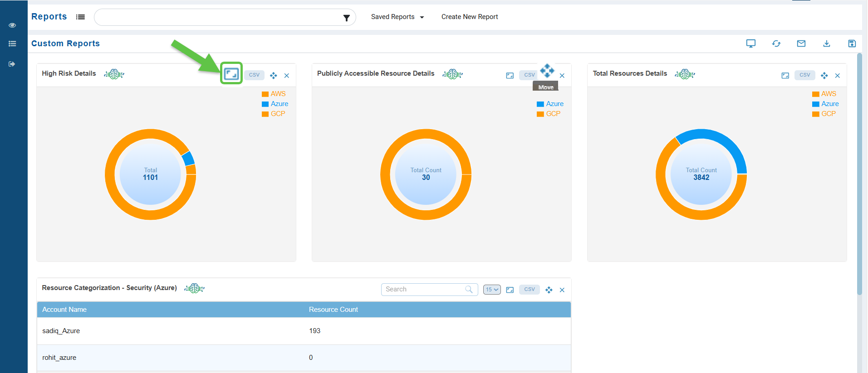Download the custom report
The height and width of the screenshot is (373, 868).
point(827,44)
